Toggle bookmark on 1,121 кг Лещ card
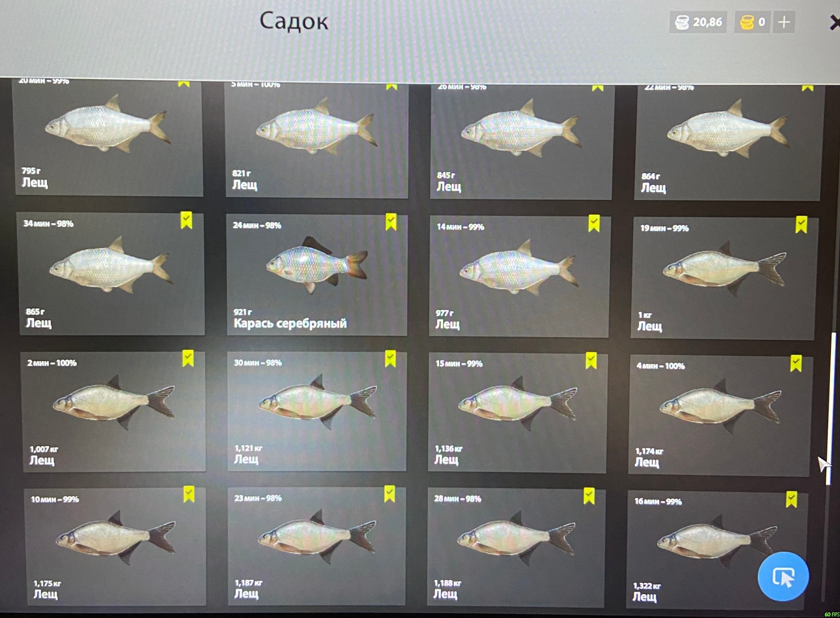 [390, 358]
